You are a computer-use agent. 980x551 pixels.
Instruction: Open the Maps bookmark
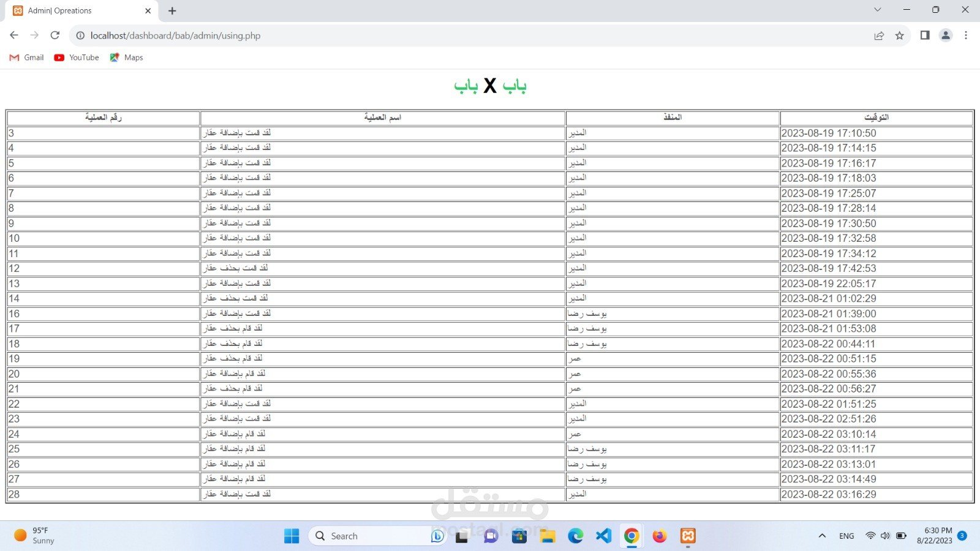click(126, 58)
